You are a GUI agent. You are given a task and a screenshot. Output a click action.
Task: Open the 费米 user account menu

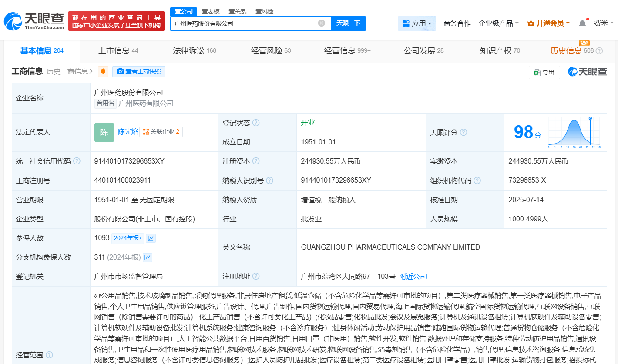coord(603,23)
